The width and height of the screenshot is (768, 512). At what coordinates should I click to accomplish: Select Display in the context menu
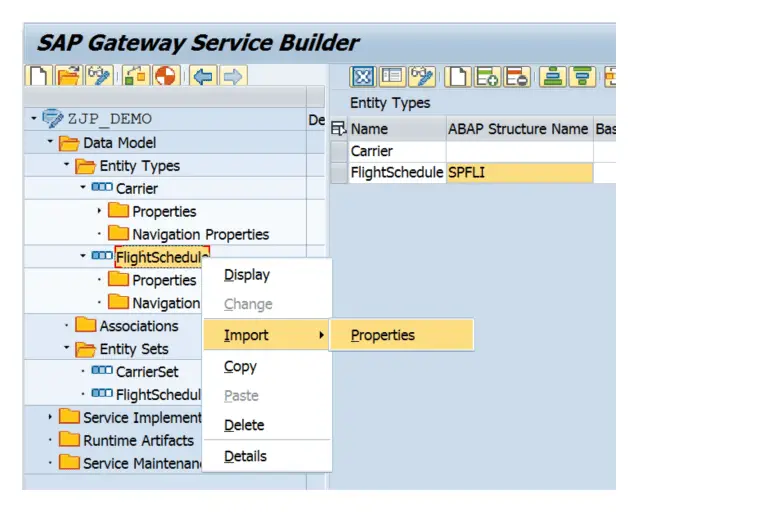pyautogui.click(x=246, y=275)
